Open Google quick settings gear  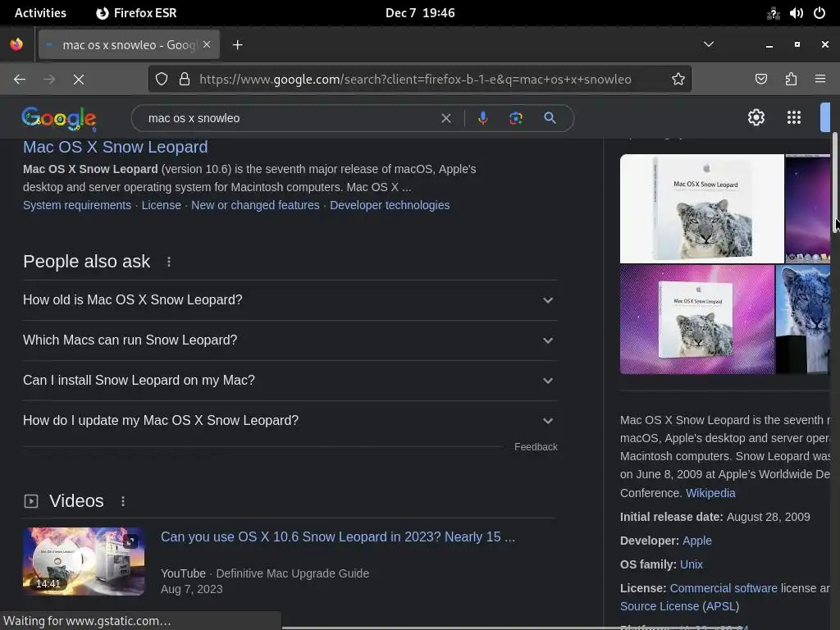pos(756,117)
